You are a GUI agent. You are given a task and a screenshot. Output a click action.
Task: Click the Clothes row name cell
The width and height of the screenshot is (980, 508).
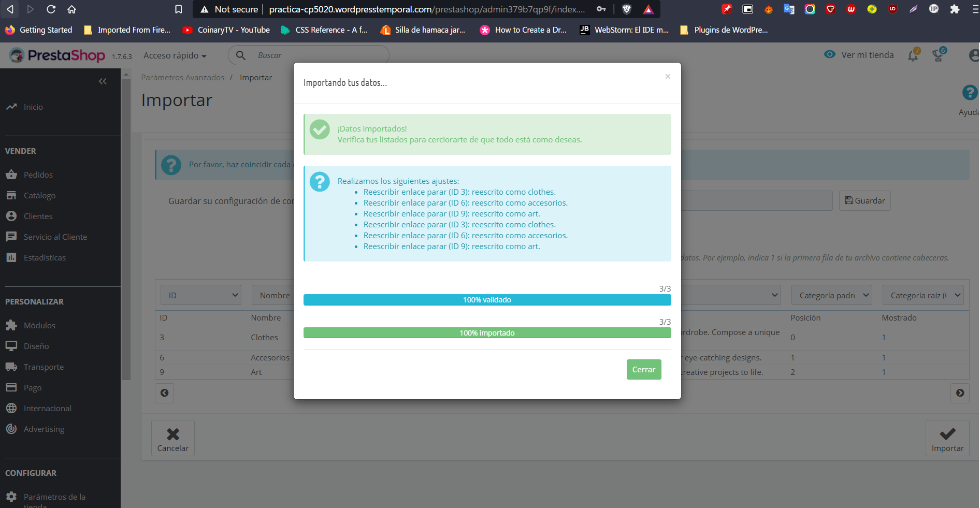pyautogui.click(x=264, y=338)
